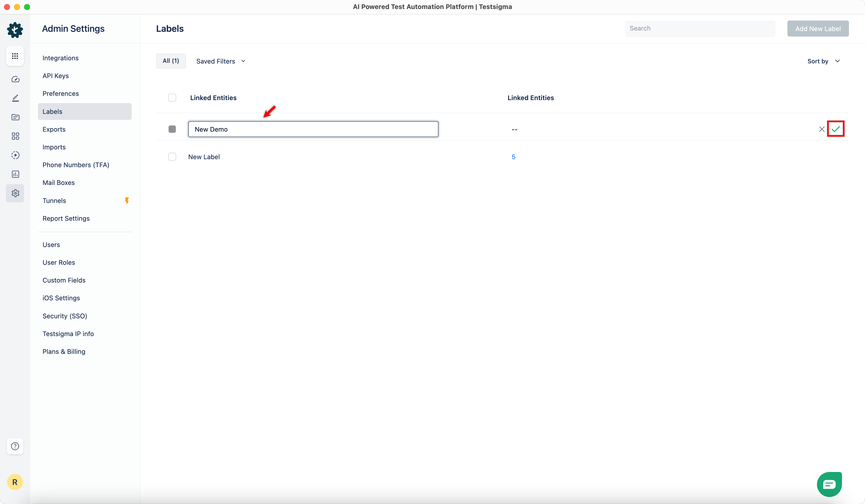Screen dimensions: 865x504
Task: Select the All (1) filter tab
Action: [x=171, y=61]
